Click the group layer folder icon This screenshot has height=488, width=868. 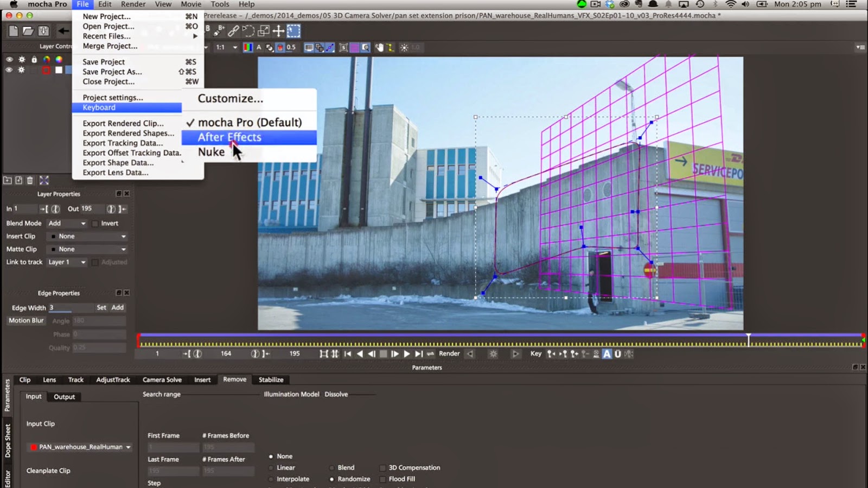tap(8, 180)
